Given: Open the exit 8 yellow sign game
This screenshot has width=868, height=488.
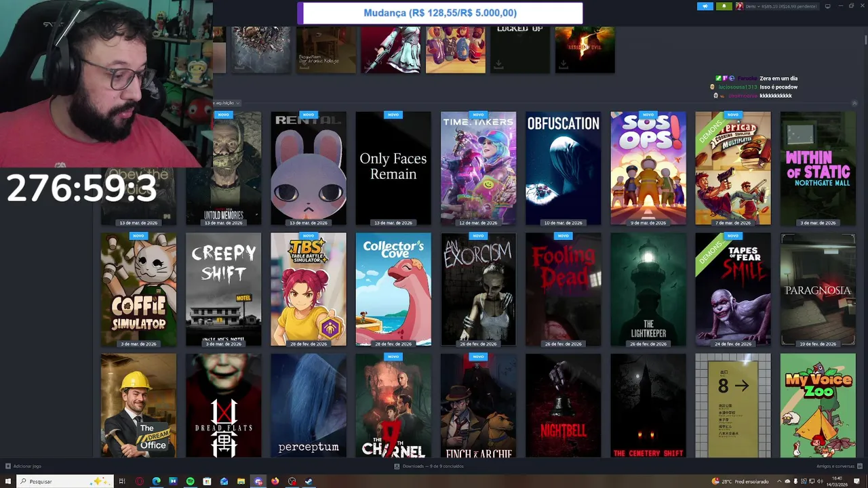Looking at the screenshot, I should (733, 405).
